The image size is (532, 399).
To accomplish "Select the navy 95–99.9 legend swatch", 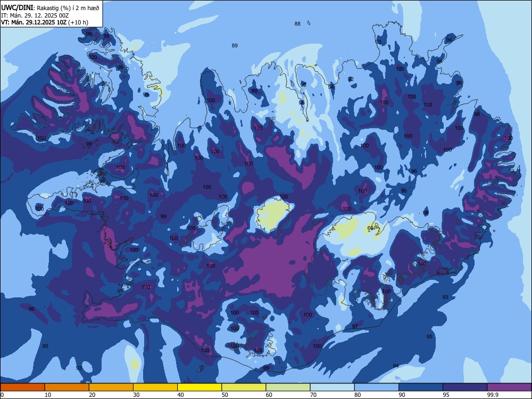I will click(465, 387).
